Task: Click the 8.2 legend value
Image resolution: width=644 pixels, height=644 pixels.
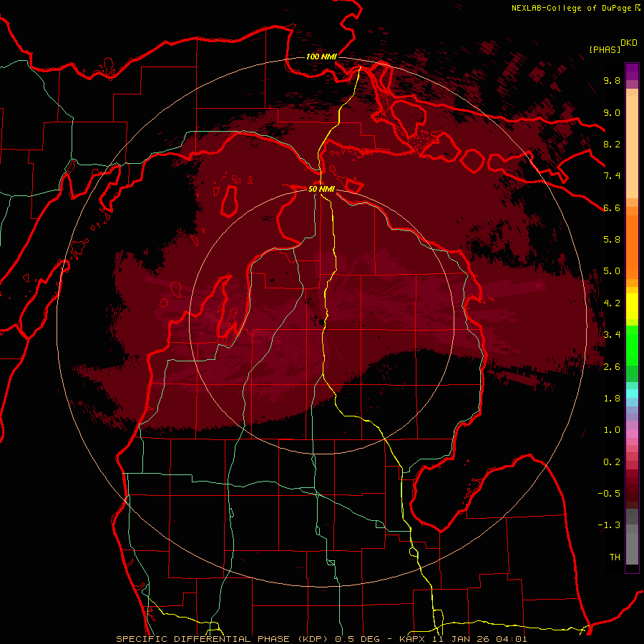Action: 612,144
